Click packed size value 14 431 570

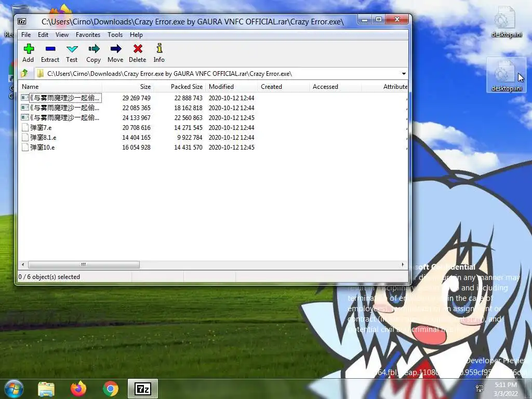[188, 147]
